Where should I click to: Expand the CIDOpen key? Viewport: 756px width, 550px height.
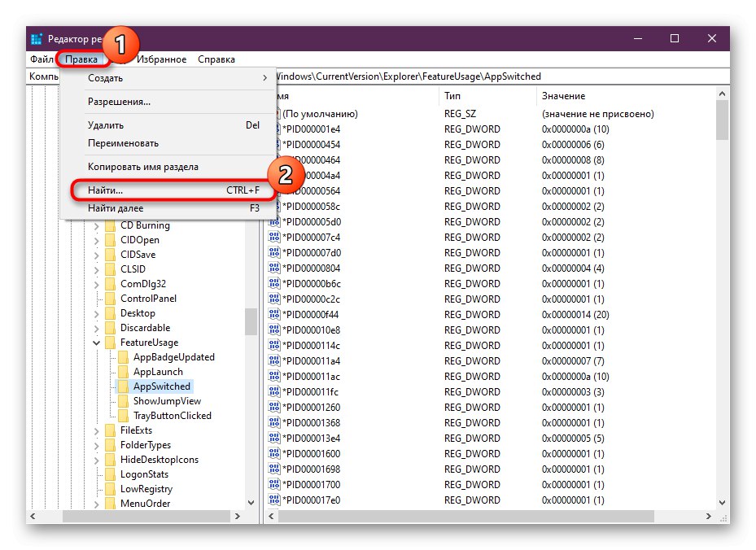point(96,241)
